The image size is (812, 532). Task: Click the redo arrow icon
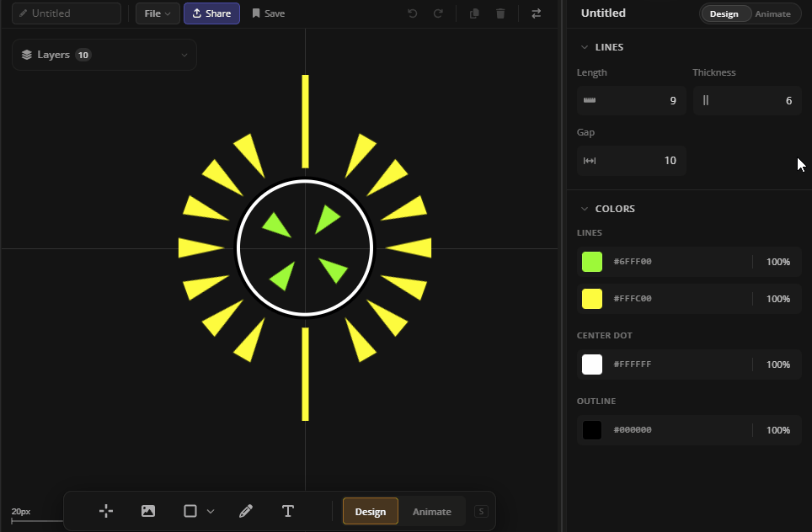point(438,13)
